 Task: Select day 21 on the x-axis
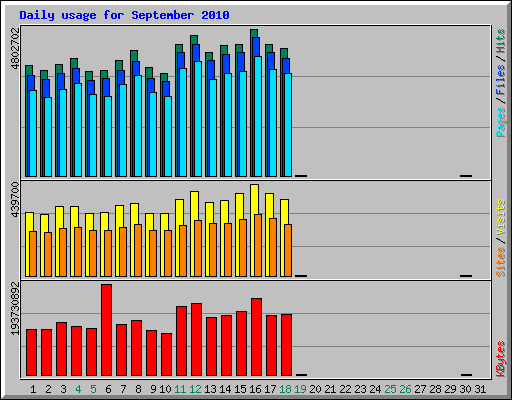click(x=330, y=389)
